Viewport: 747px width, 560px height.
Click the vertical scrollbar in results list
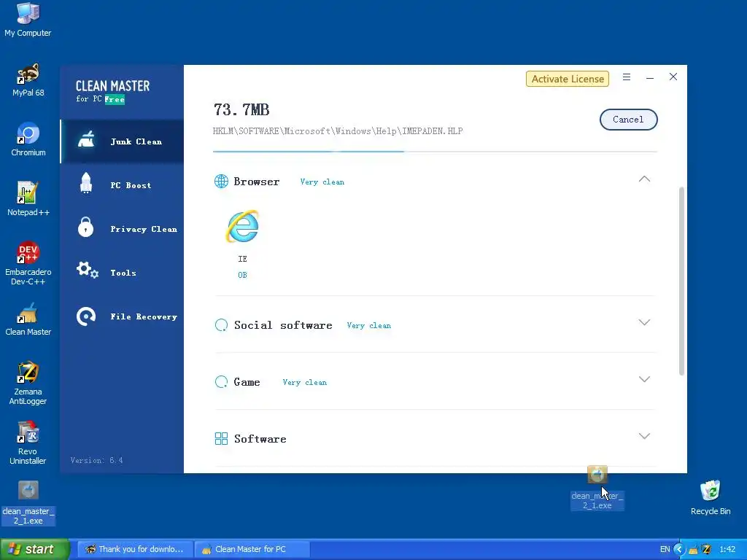[682, 281]
